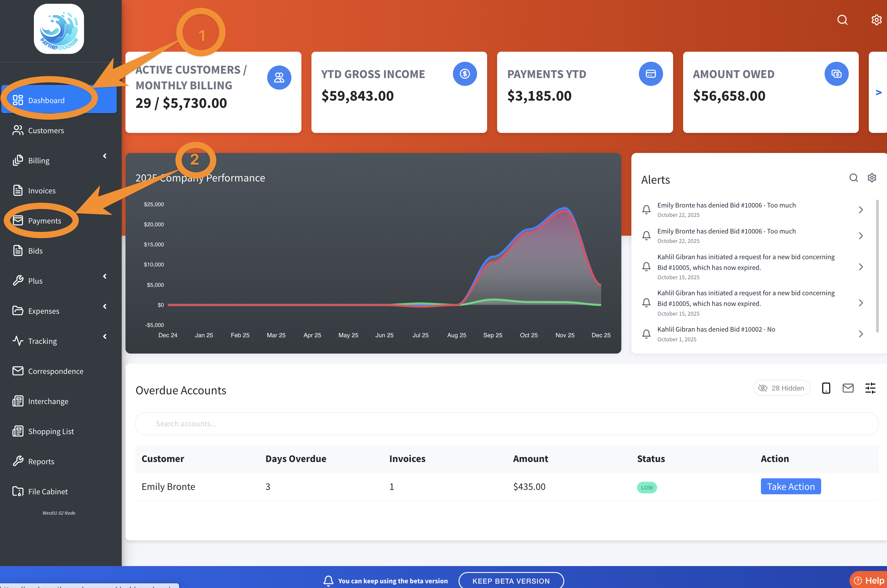The image size is (887, 588).
Task: Click the Alerts panel search icon
Action: coord(854,178)
